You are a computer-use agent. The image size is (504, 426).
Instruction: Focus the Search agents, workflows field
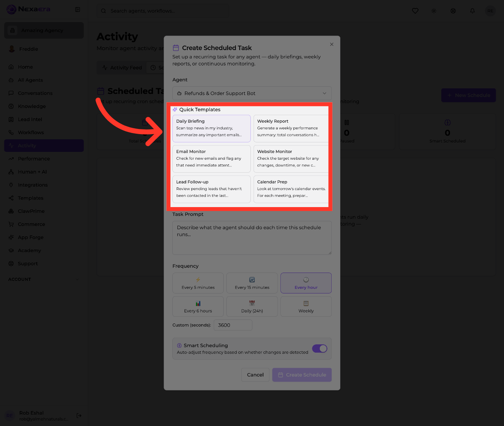click(162, 11)
